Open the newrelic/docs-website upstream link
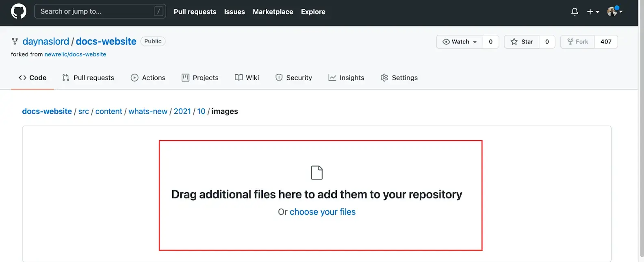Image resolution: width=644 pixels, height=262 pixels. (x=75, y=54)
